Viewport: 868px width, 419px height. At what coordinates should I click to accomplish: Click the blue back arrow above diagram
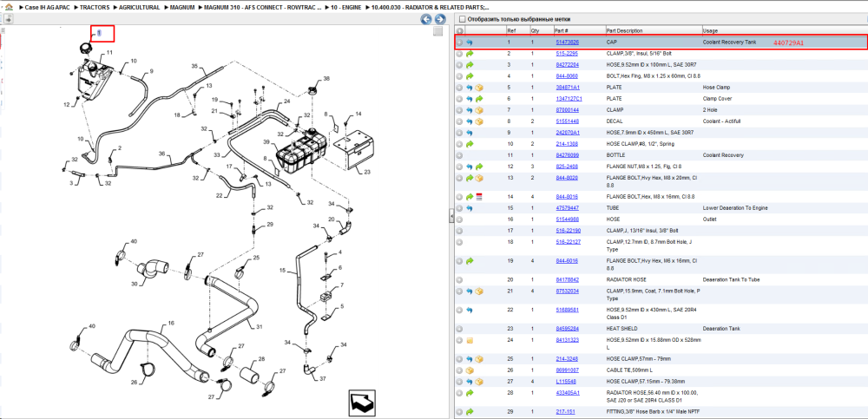[x=425, y=19]
